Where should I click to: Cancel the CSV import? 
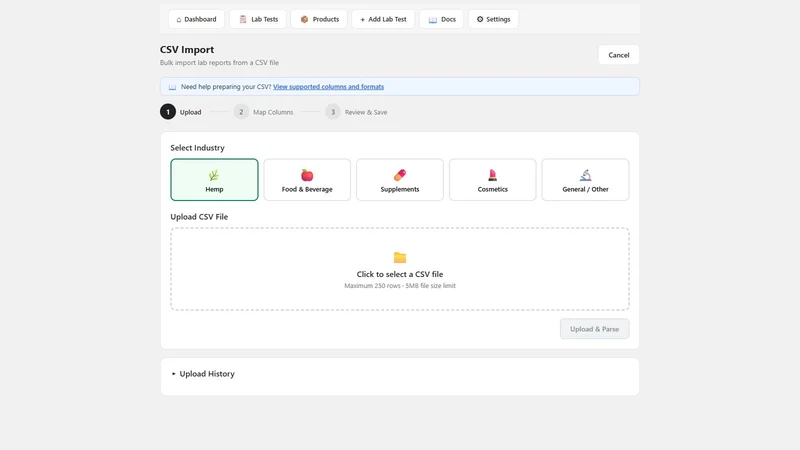(x=618, y=55)
